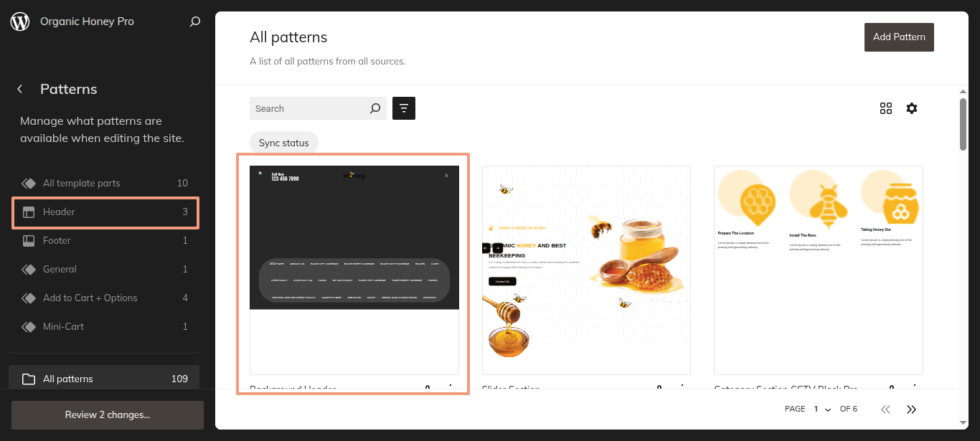Viewport: 980px width, 441px height.
Task: Open the filter icon next to Search
Action: click(404, 108)
